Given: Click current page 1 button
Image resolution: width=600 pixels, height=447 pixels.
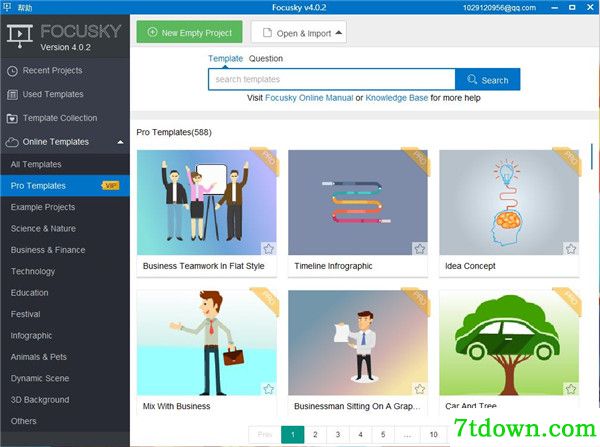Looking at the screenshot, I should click(293, 434).
